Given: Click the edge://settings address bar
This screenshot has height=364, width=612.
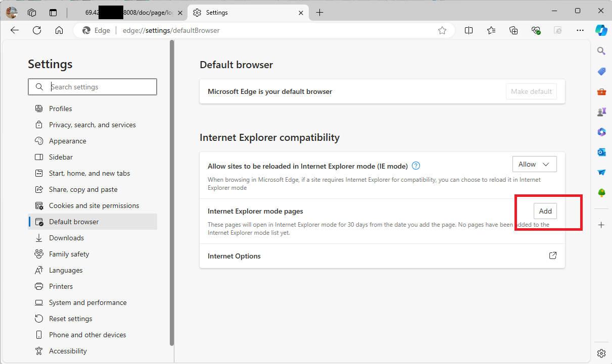Looking at the screenshot, I should [x=263, y=30].
